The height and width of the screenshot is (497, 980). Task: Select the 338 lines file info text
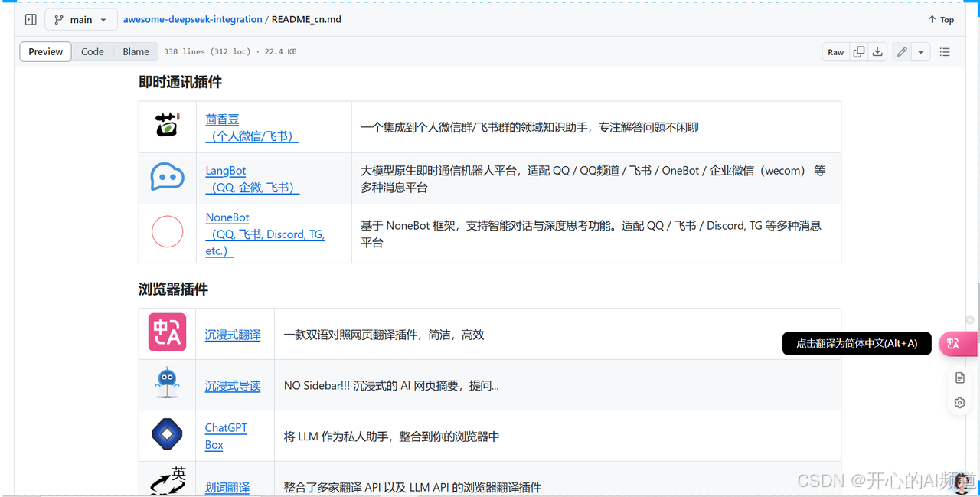click(230, 52)
